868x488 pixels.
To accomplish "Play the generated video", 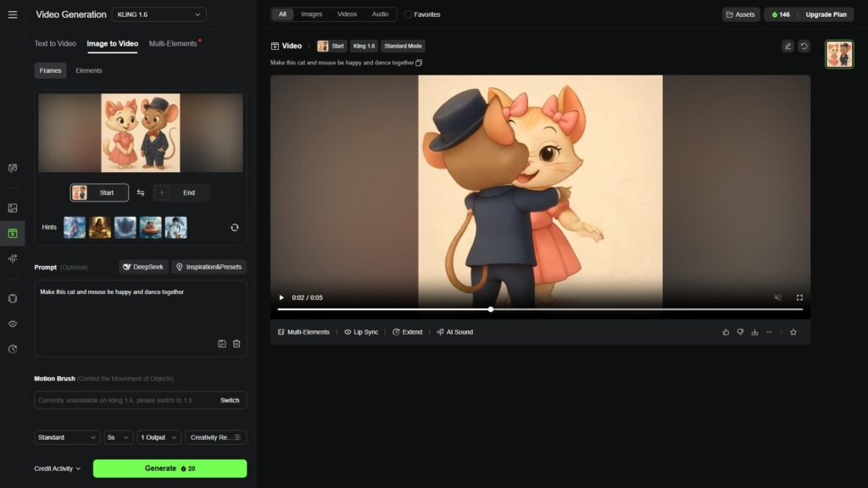I will (x=281, y=297).
